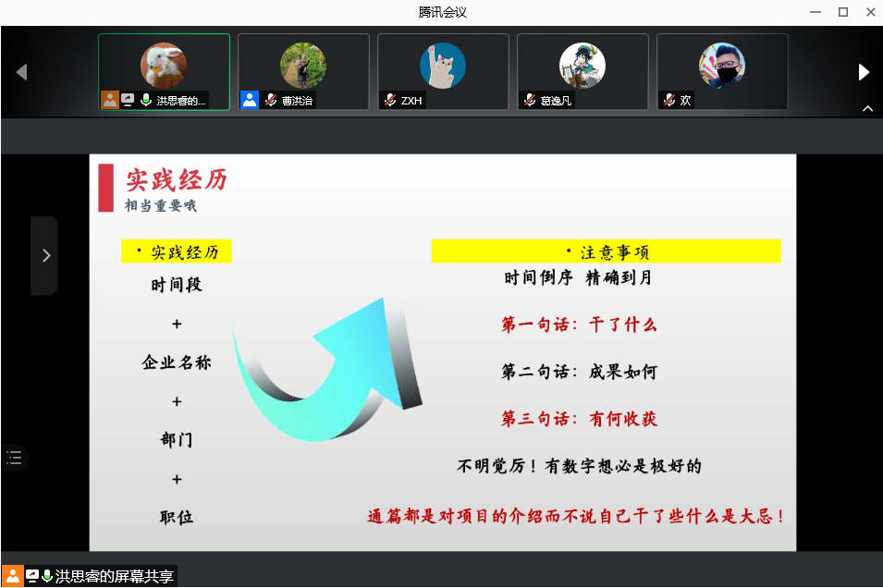Click the shared slide's 注意事项 yellow header
Image resolution: width=883 pixels, height=588 pixels.
(x=607, y=251)
